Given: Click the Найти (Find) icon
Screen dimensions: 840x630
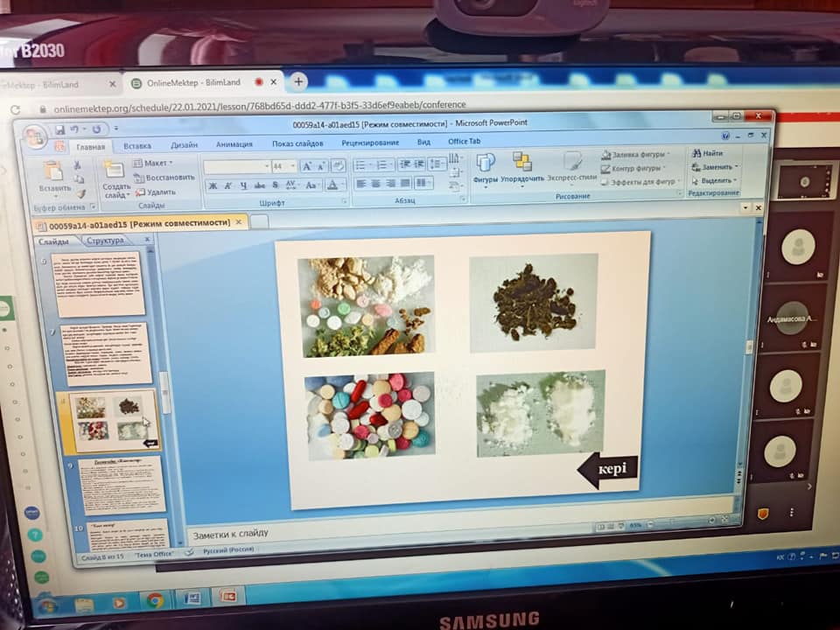Looking at the screenshot, I should click(707, 153).
